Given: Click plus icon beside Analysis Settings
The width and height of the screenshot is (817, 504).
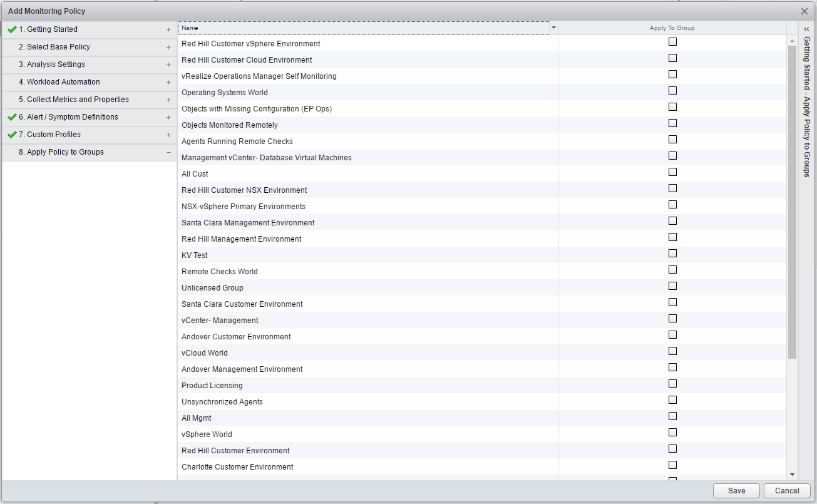Looking at the screenshot, I should tap(168, 64).
